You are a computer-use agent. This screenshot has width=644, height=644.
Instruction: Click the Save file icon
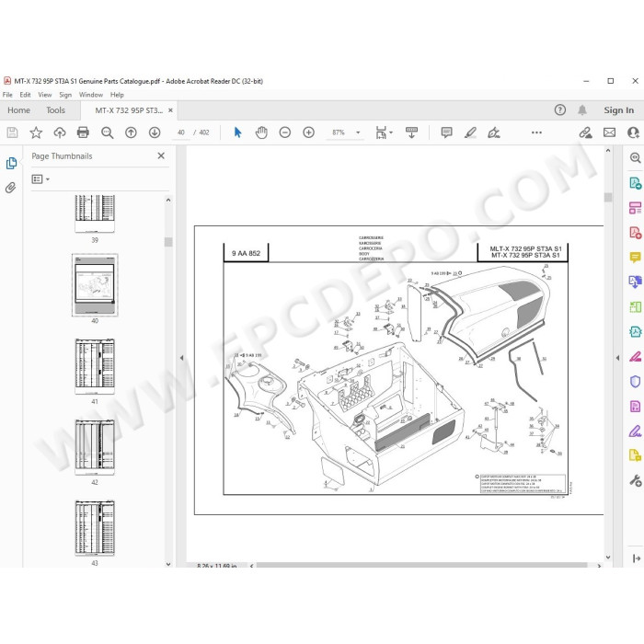pos(12,132)
